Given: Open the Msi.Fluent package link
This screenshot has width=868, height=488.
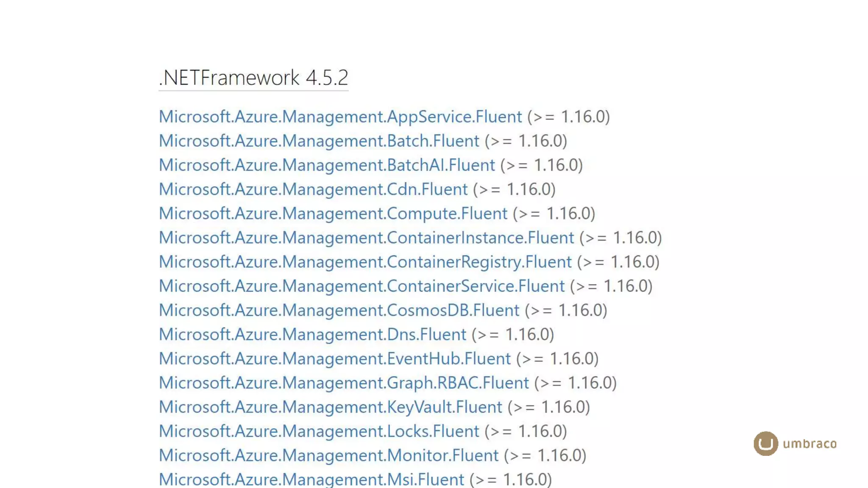Looking at the screenshot, I should pos(312,479).
